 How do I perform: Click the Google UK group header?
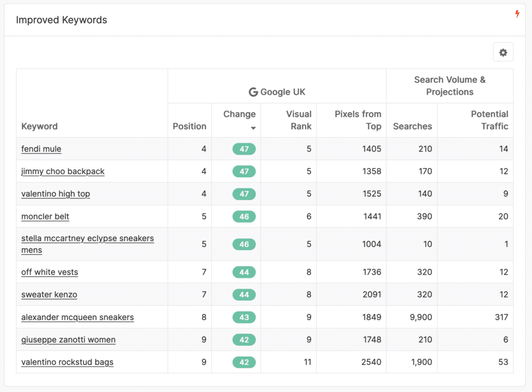pyautogui.click(x=277, y=92)
